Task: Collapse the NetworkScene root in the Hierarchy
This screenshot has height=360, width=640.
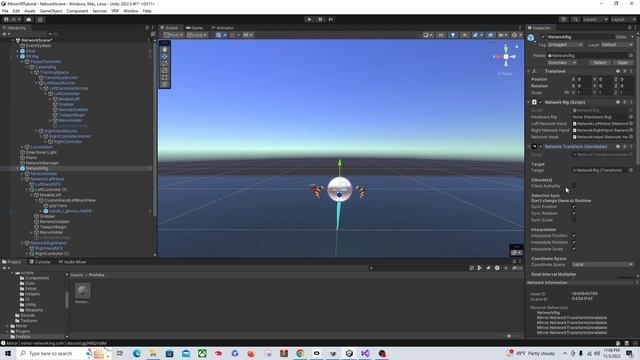Action: click(13, 40)
